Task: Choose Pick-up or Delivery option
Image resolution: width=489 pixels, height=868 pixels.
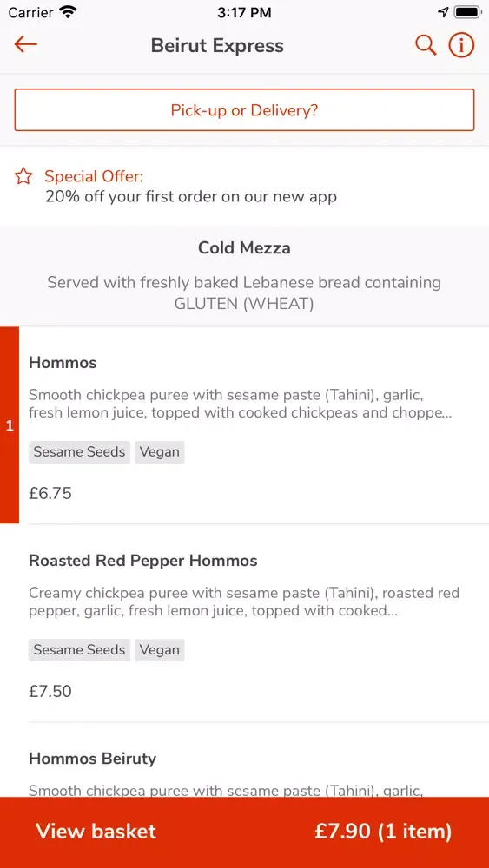Action: tap(244, 110)
